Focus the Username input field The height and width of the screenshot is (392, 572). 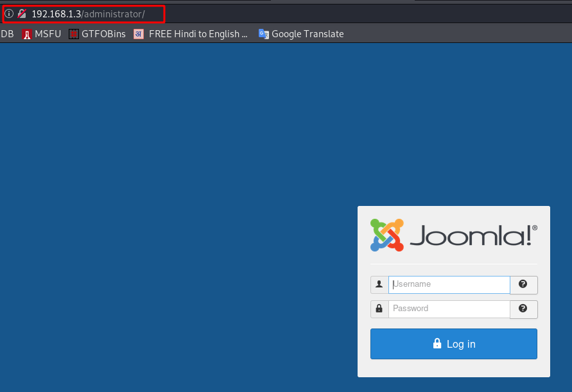pos(449,284)
